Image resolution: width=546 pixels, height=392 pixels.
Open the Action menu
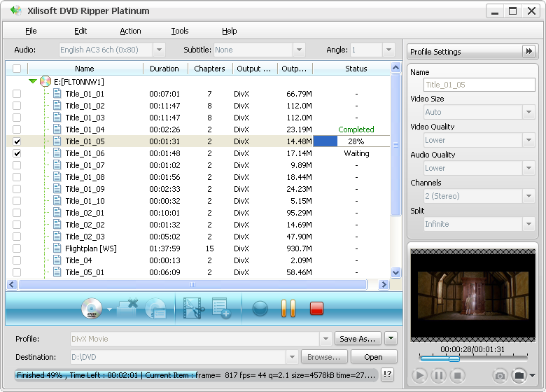130,31
